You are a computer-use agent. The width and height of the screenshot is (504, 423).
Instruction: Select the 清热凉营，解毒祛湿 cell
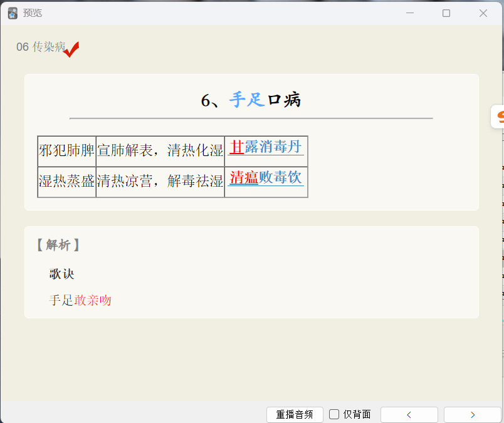160,182
